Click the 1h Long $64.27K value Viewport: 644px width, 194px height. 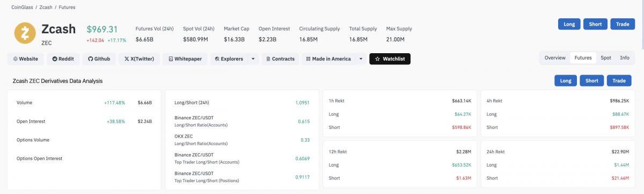click(x=463, y=114)
